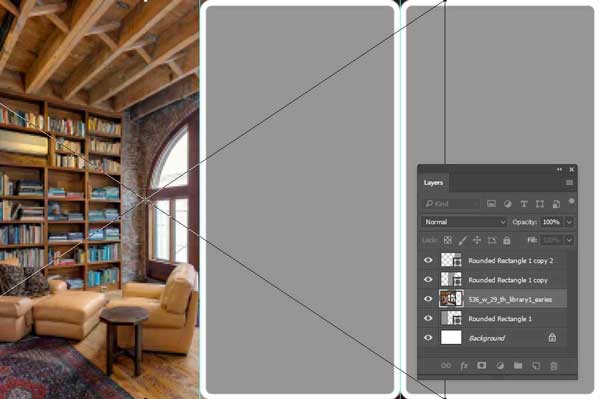This screenshot has height=399, width=600.
Task: Create new fill or adjustment layer
Action: click(500, 366)
